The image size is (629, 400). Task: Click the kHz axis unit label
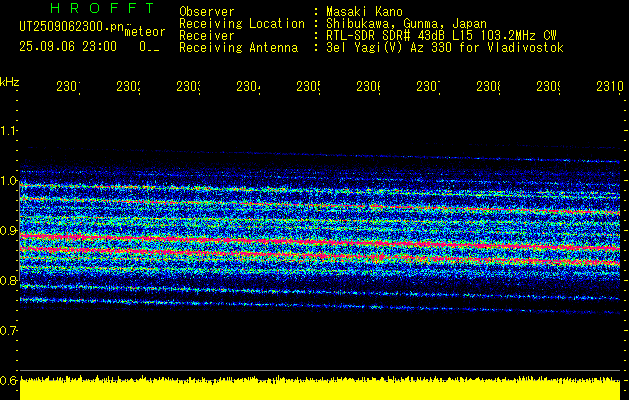tap(10, 83)
